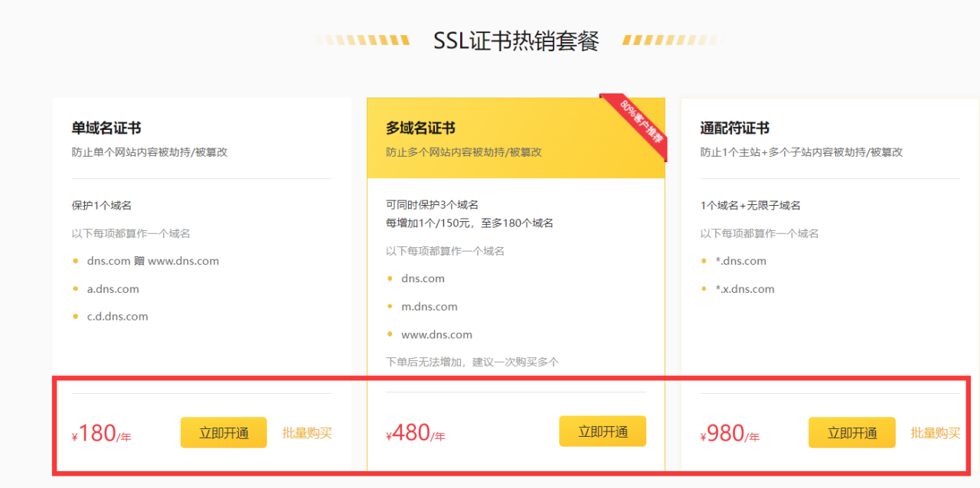Select the 通配符证书 card title
The width and height of the screenshot is (980, 488).
(x=735, y=129)
